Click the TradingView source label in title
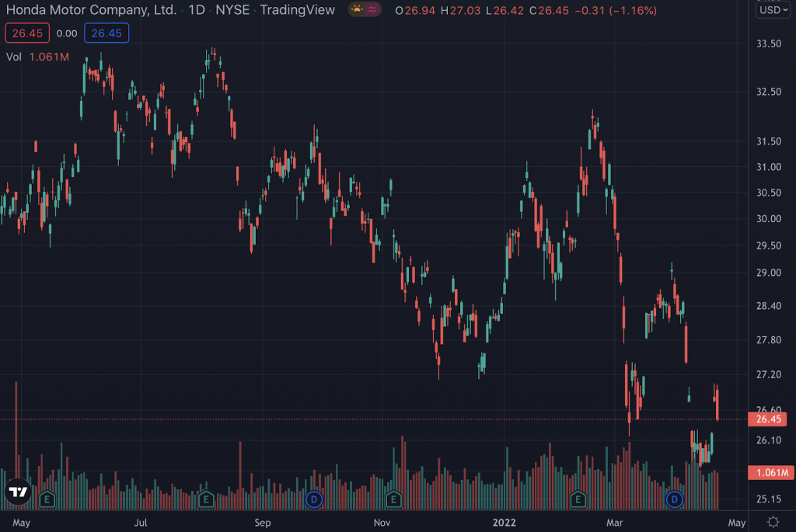796x532 pixels. [x=298, y=9]
